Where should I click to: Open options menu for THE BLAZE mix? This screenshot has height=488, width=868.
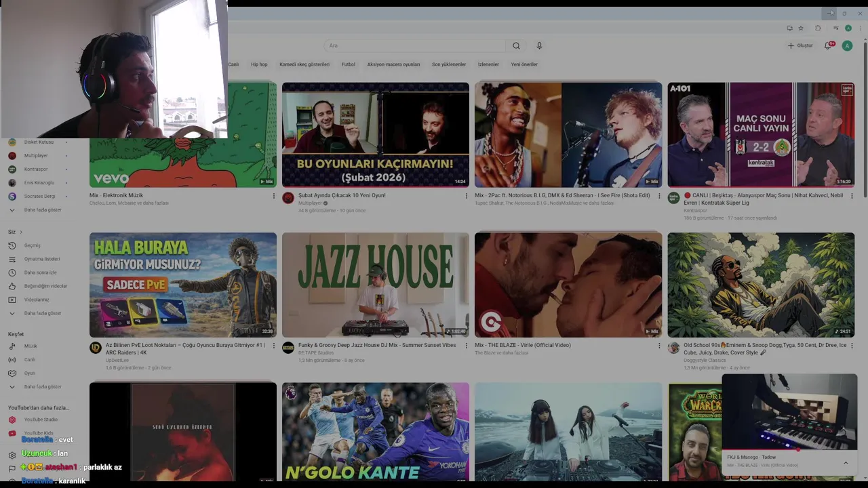(x=659, y=346)
